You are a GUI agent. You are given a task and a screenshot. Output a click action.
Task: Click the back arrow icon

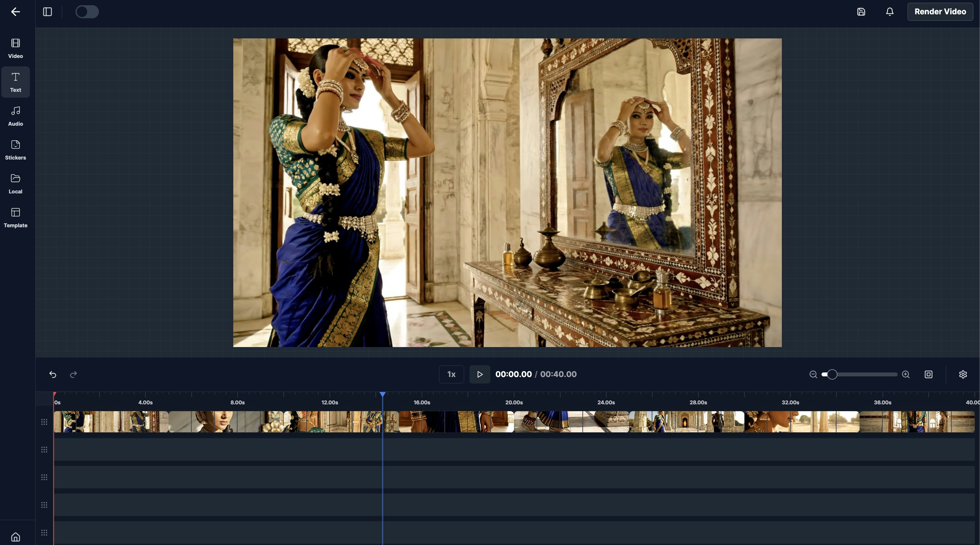click(x=15, y=12)
